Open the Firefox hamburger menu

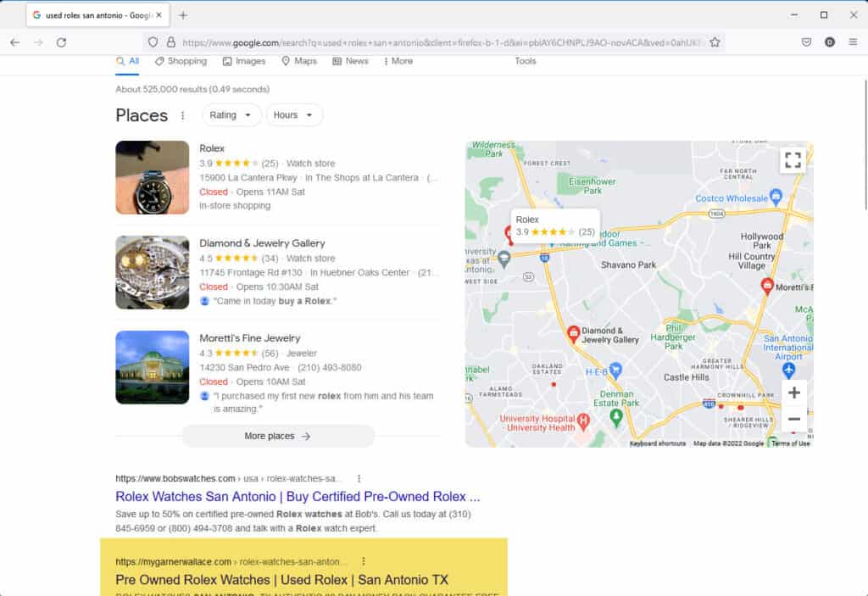[853, 42]
